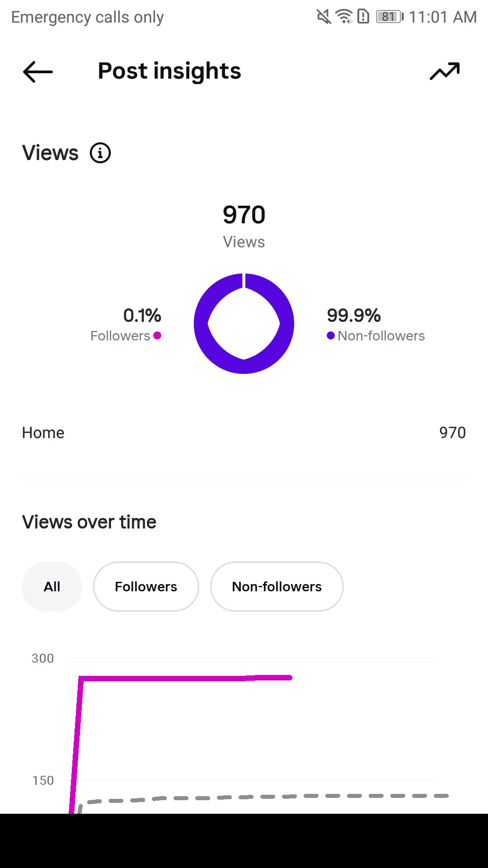Tap the purple Non-followers legend dot
Viewport: 488px width, 868px height.
(x=331, y=335)
